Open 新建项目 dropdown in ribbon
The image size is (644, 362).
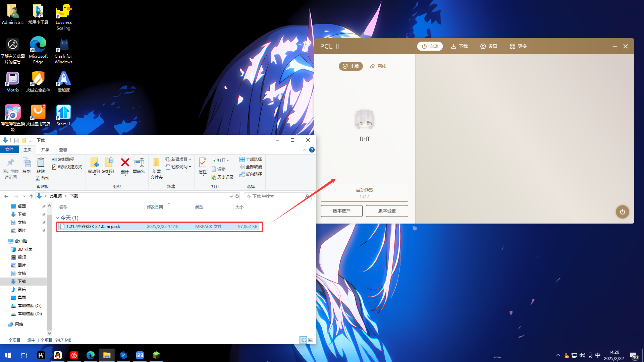click(x=178, y=160)
